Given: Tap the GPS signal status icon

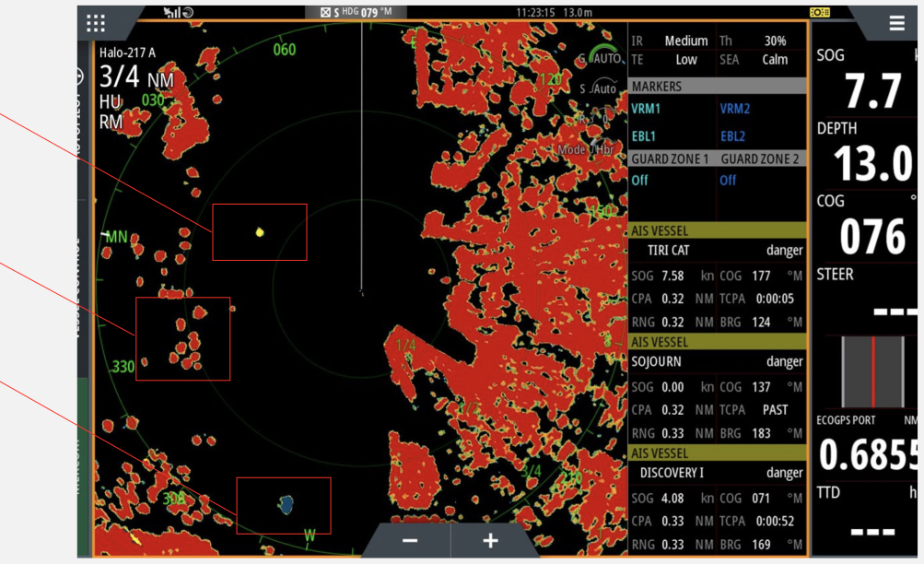Looking at the screenshot, I should click(x=178, y=12).
